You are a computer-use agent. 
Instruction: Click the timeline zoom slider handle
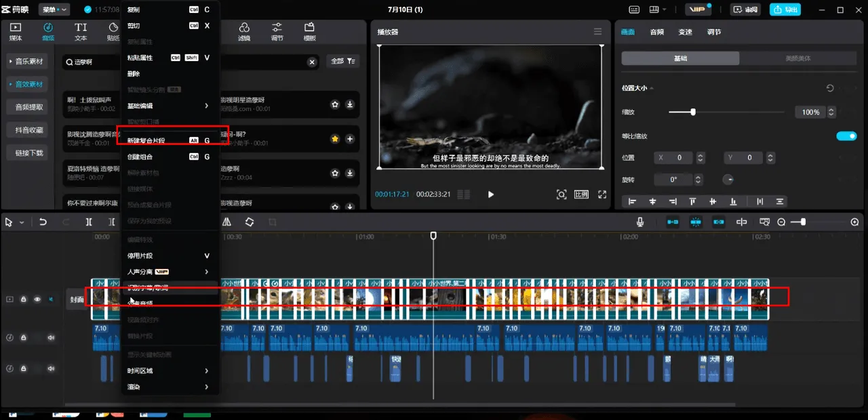(x=804, y=222)
